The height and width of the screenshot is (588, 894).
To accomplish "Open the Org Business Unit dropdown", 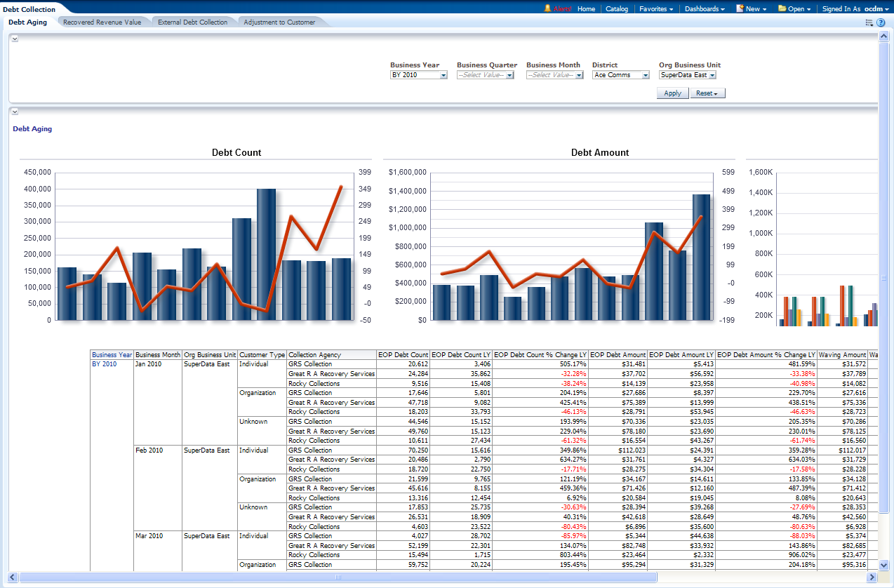I will tap(712, 75).
